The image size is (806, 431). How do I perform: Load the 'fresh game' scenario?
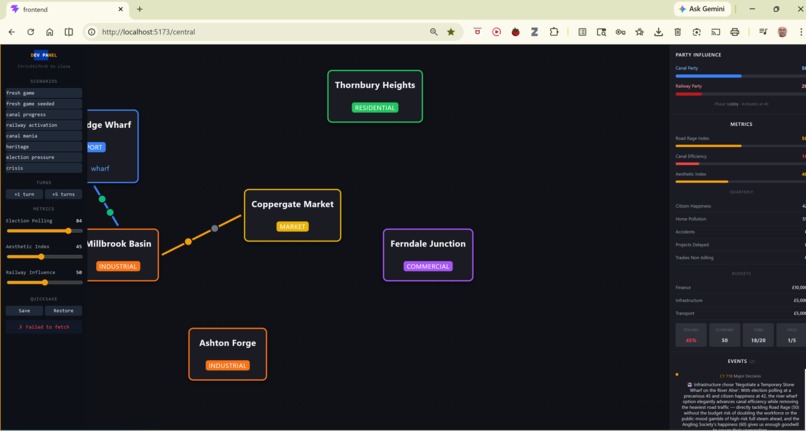(x=44, y=93)
